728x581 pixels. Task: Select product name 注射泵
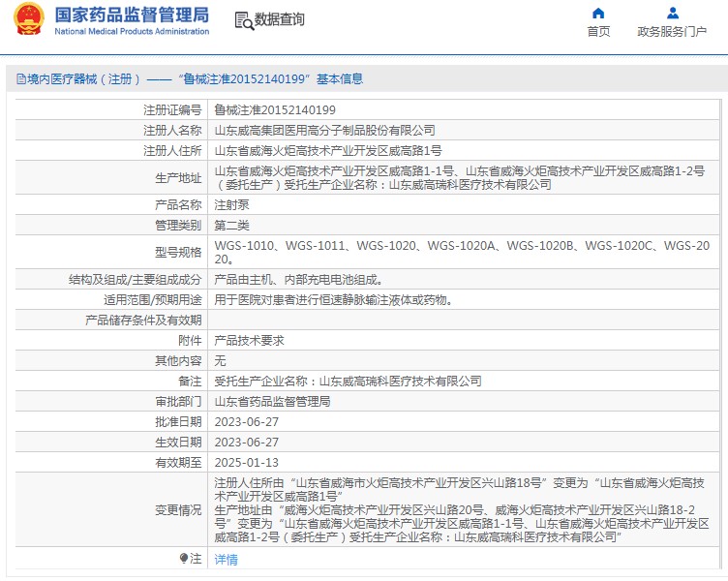tap(231, 205)
